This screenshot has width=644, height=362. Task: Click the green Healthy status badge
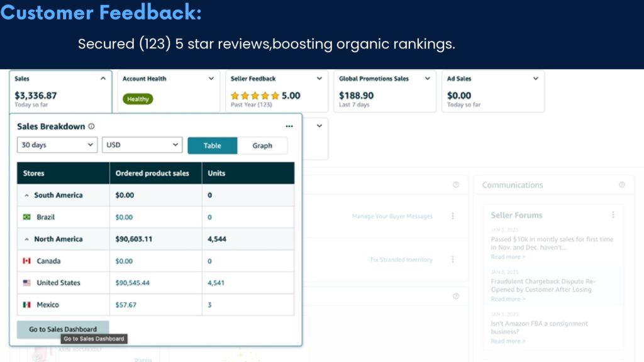tap(138, 99)
